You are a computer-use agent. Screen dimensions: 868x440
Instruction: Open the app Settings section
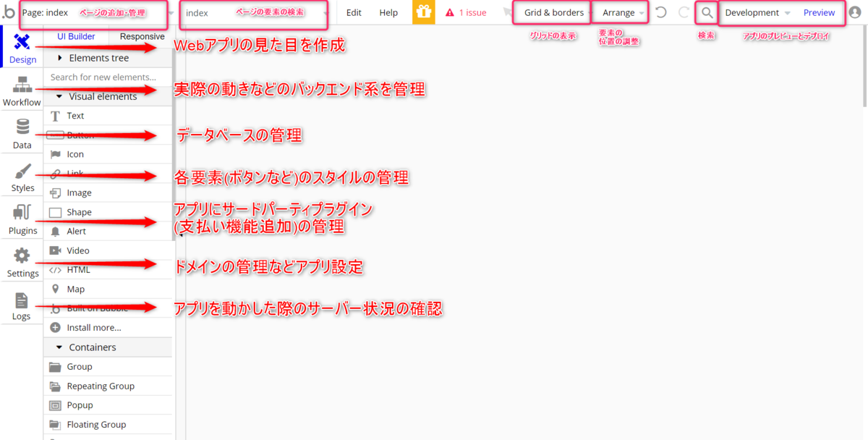pos(22,262)
